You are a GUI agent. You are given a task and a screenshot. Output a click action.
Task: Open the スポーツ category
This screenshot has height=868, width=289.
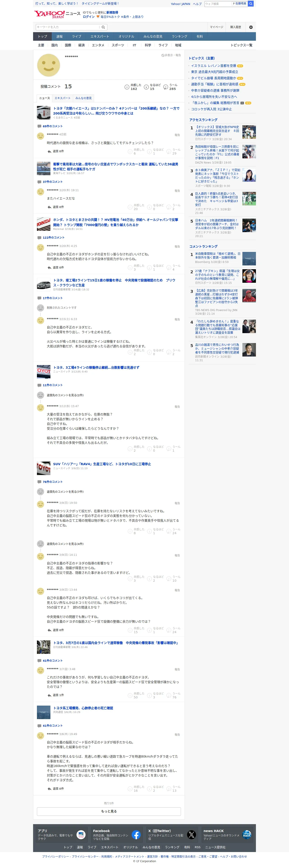pyautogui.click(x=118, y=45)
